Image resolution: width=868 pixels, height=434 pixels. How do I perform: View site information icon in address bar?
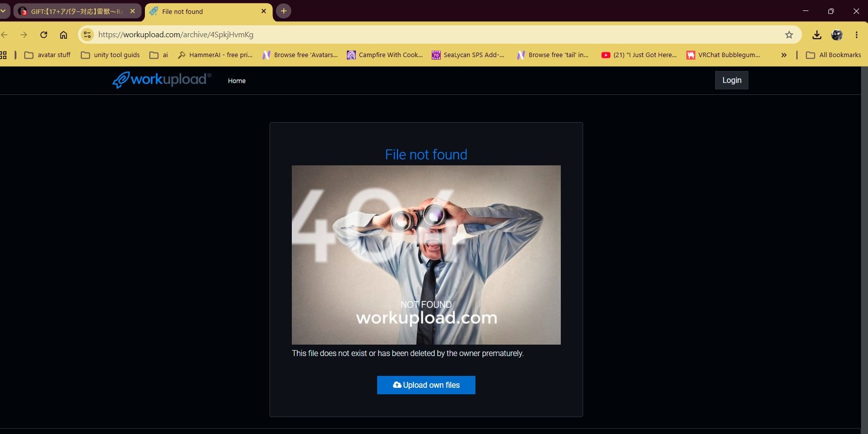87,35
